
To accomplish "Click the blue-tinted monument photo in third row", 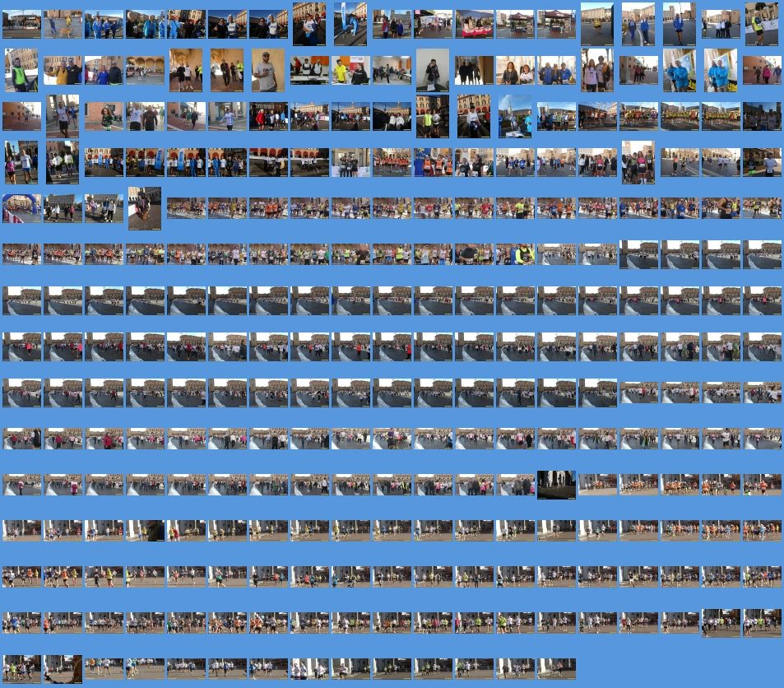I will 515,116.
